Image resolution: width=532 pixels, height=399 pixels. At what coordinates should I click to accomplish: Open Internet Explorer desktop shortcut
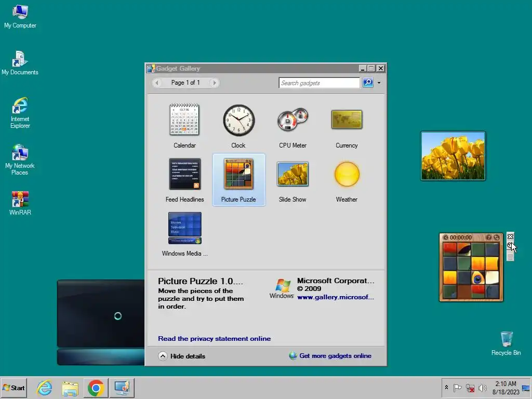click(20, 113)
